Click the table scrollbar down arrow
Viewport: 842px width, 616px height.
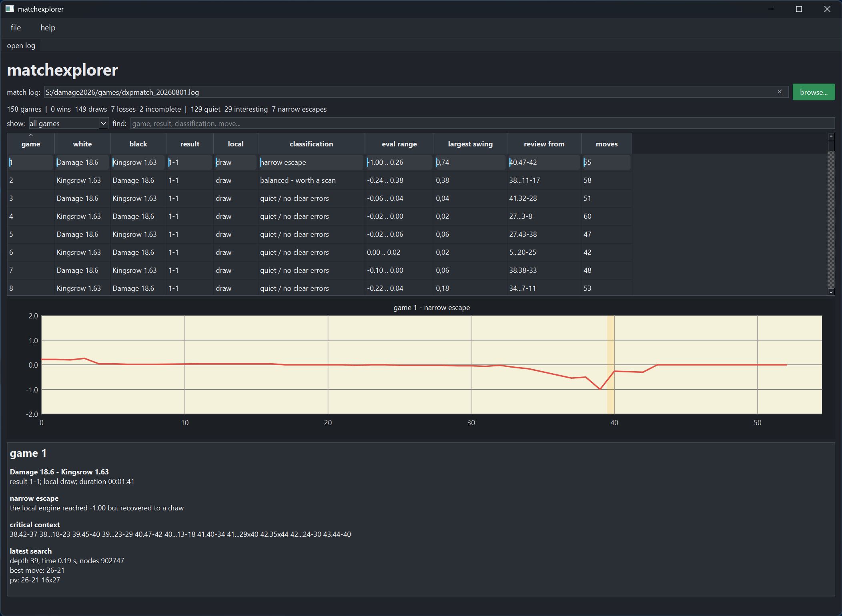[831, 292]
